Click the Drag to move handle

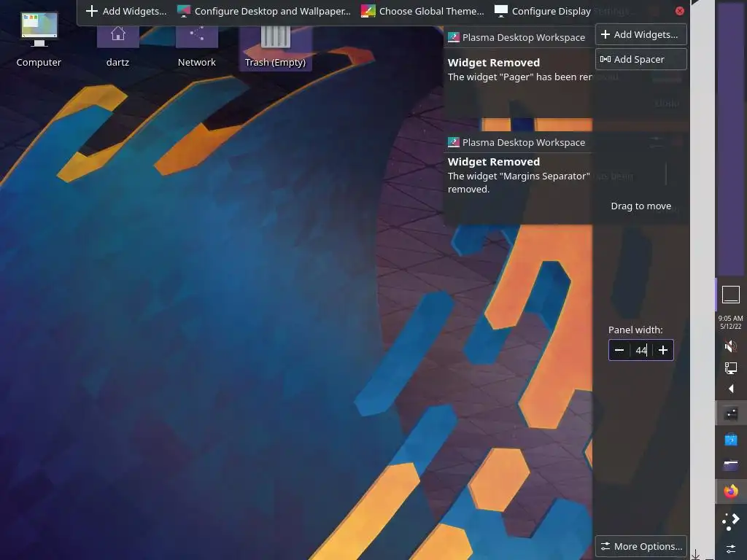tap(640, 206)
